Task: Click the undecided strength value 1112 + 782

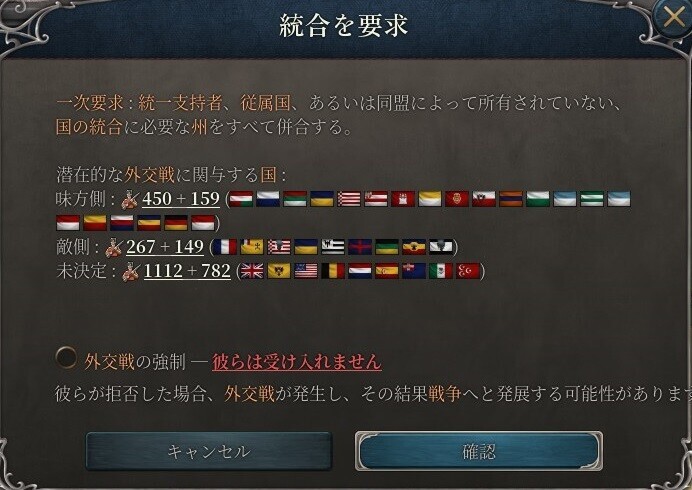Action: tap(187, 271)
